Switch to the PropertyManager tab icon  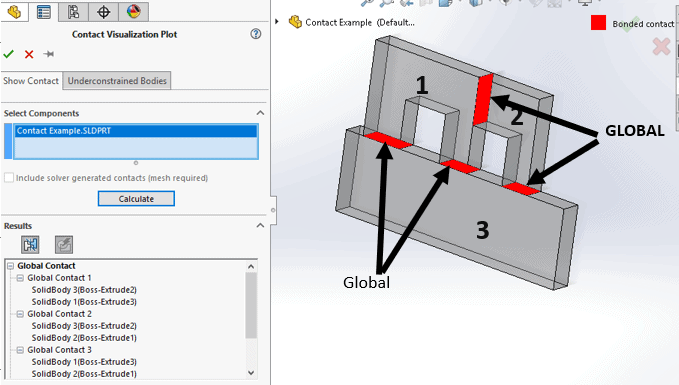(x=44, y=12)
